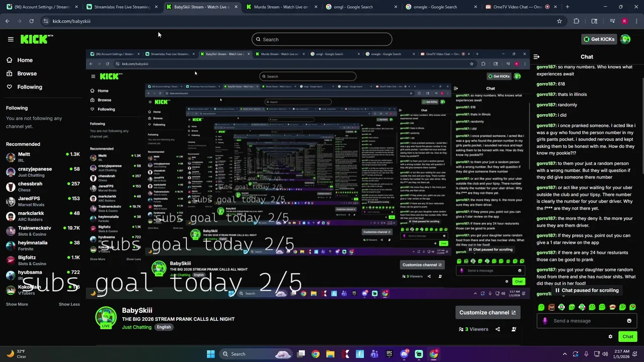
Task: Click the purple microphone icon in message box
Action: pyautogui.click(x=545, y=321)
